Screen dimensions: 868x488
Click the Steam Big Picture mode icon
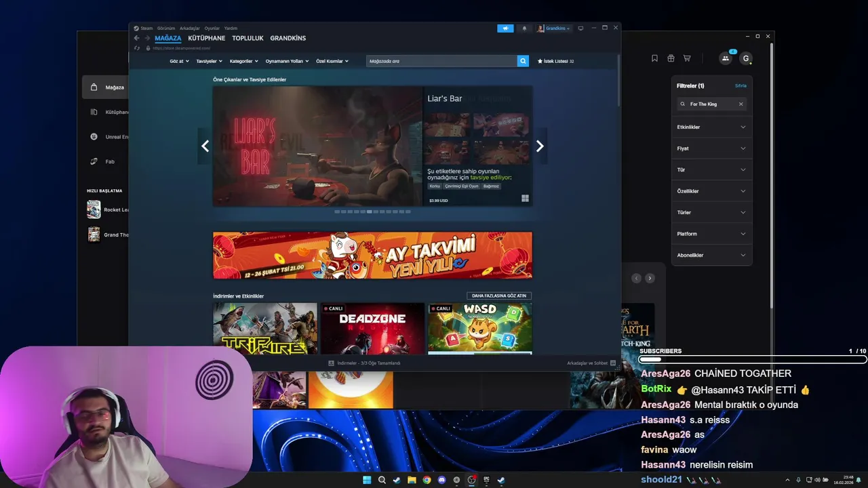point(580,28)
